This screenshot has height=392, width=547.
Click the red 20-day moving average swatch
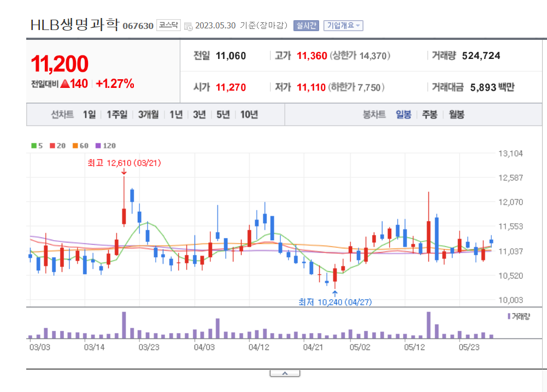pyautogui.click(x=52, y=146)
